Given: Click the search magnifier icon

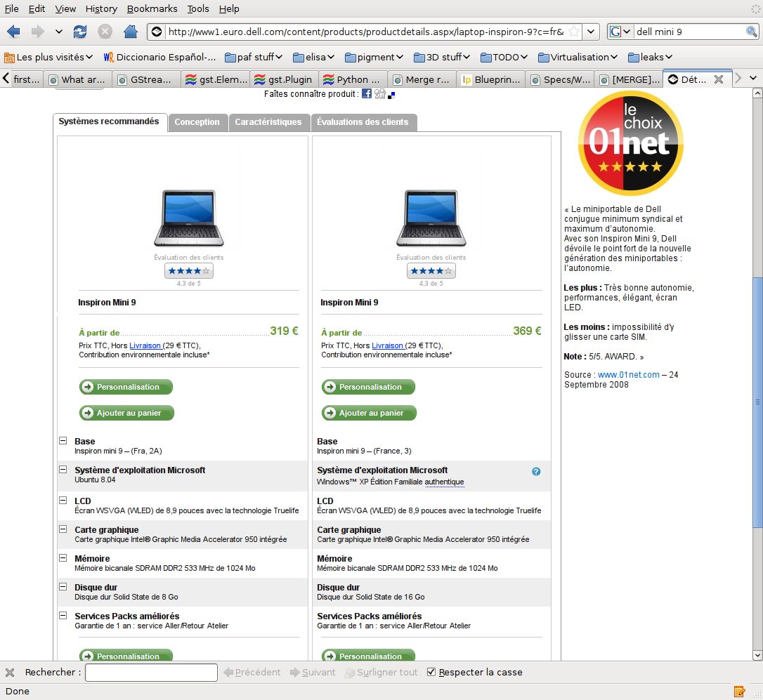Looking at the screenshot, I should click(751, 32).
